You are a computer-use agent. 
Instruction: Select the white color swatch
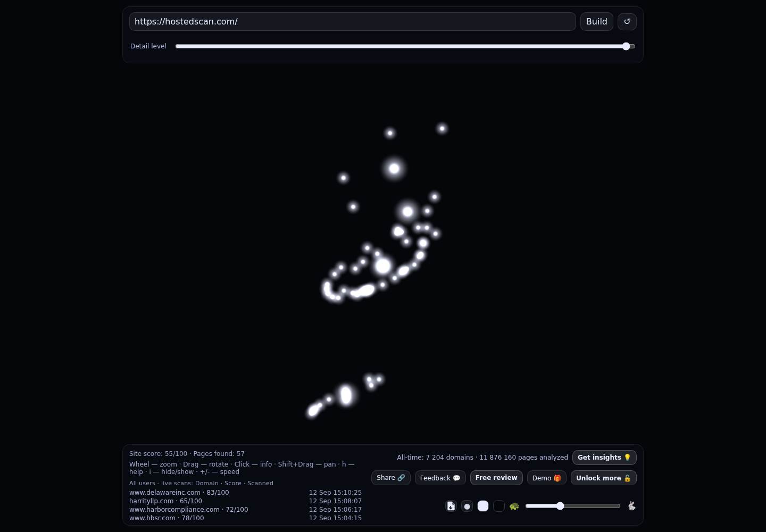[x=483, y=506]
